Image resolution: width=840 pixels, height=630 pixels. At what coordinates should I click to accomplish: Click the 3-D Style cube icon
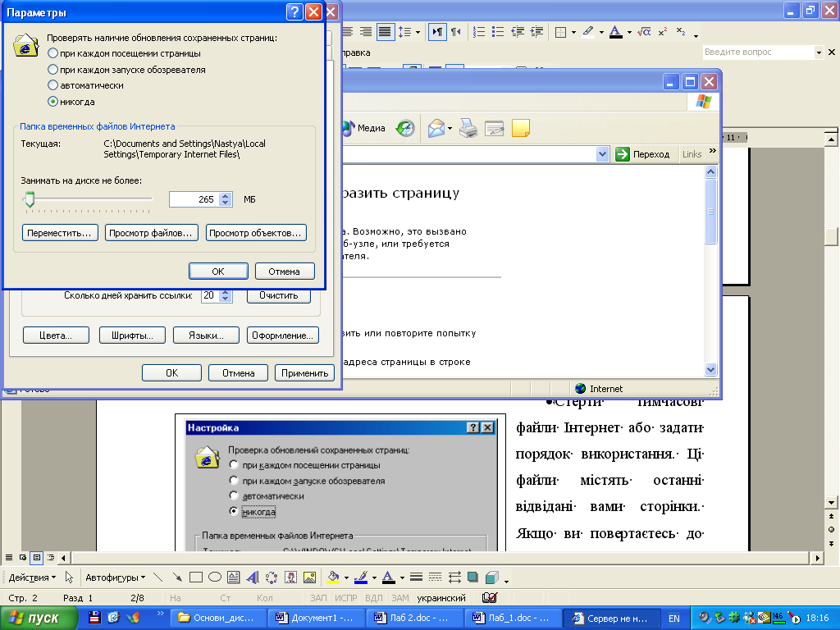pos(492,577)
